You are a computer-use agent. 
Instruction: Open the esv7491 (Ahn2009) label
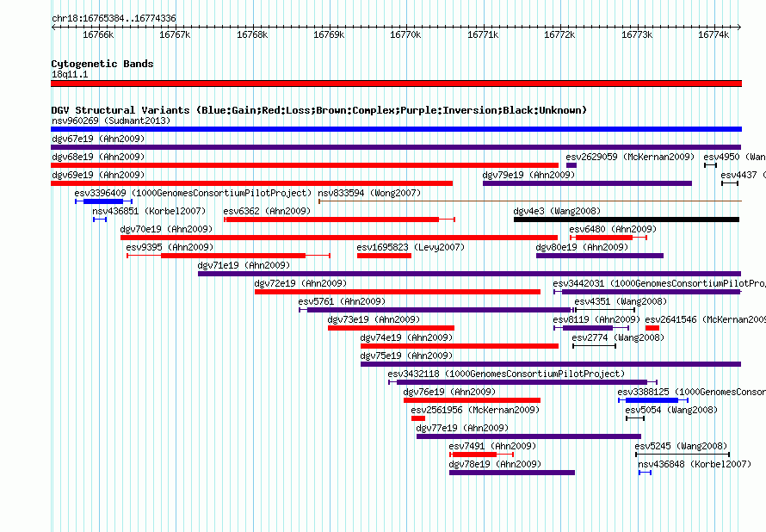click(x=492, y=446)
